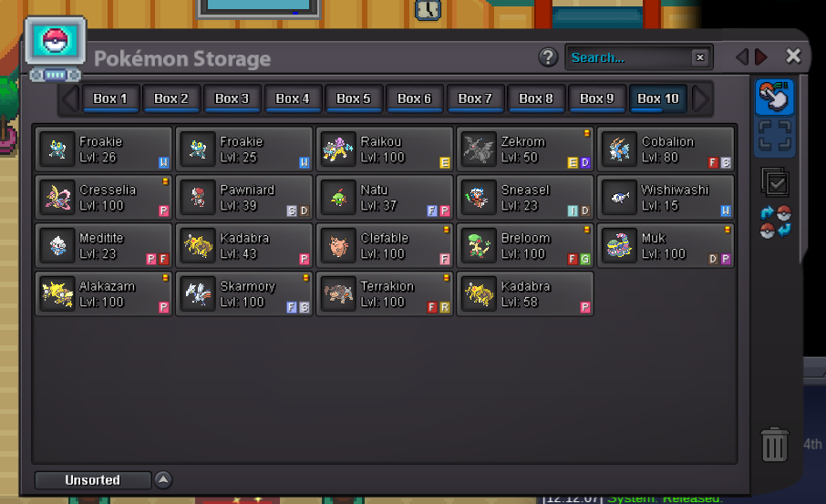826x504 pixels.
Task: Open the Pokéball PC icon
Action: pos(55,42)
